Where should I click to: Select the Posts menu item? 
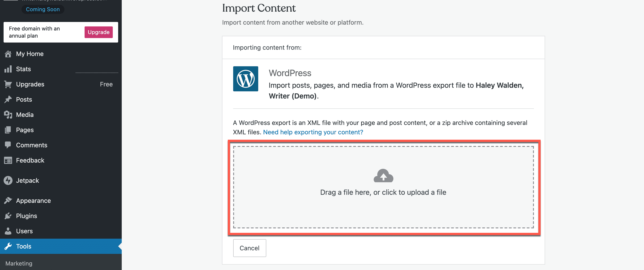[x=23, y=99]
